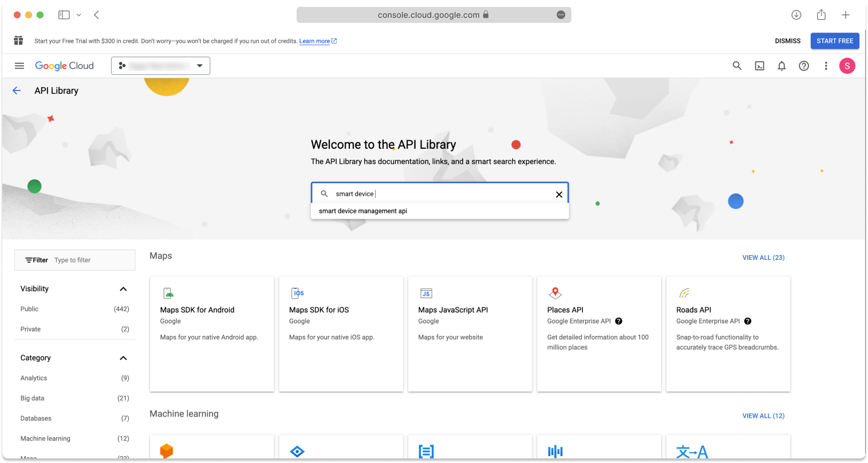Open the project selector dropdown
Viewport: 868px width, 463px height.
[x=160, y=65]
